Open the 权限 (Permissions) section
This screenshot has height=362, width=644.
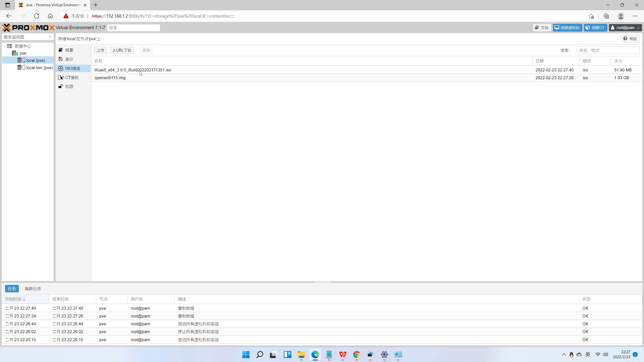coord(69,86)
